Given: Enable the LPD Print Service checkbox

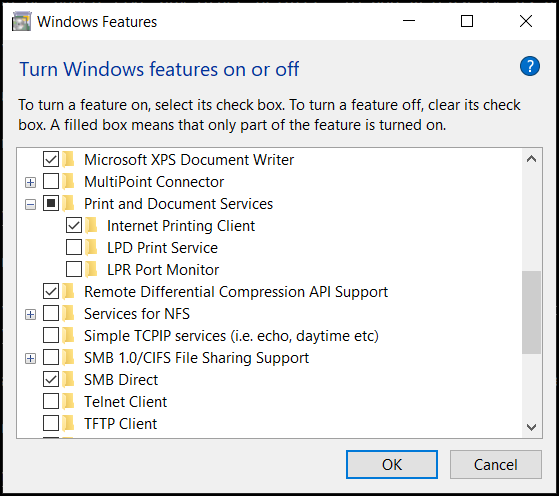Looking at the screenshot, I should click(x=74, y=247).
